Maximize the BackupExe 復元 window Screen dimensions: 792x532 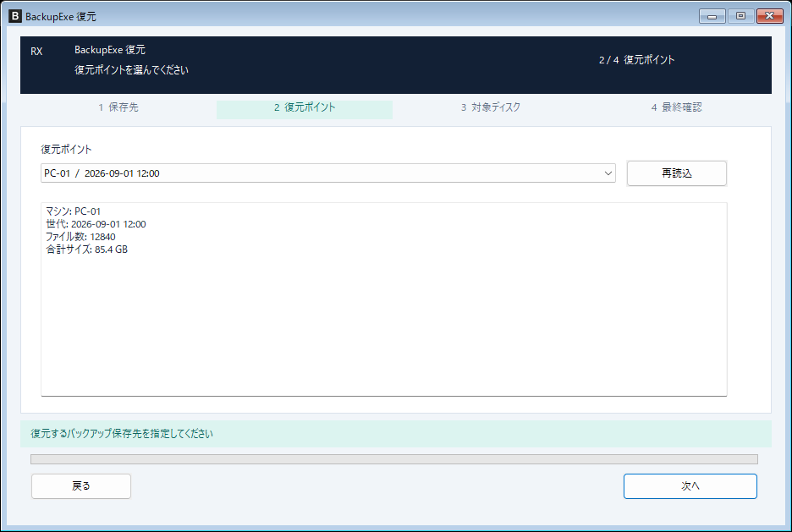[740, 16]
